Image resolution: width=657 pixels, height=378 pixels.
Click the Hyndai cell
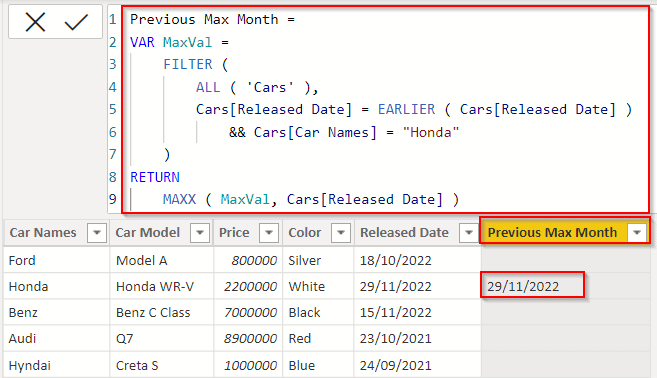57,365
